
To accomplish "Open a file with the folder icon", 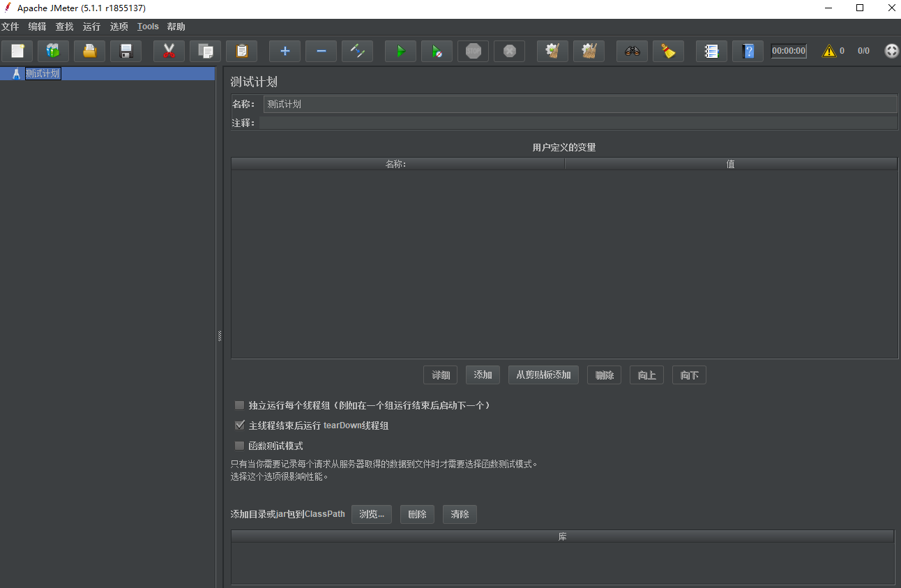I will [x=90, y=51].
